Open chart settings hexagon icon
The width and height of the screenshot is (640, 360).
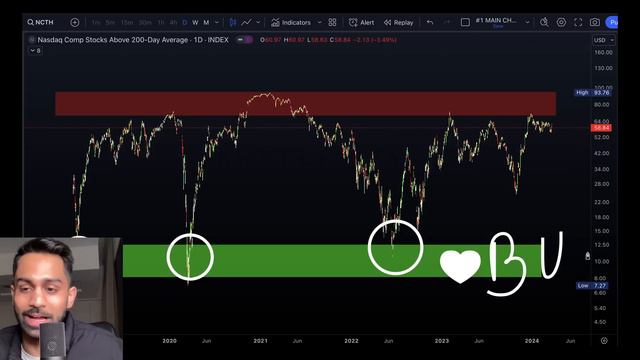click(561, 22)
